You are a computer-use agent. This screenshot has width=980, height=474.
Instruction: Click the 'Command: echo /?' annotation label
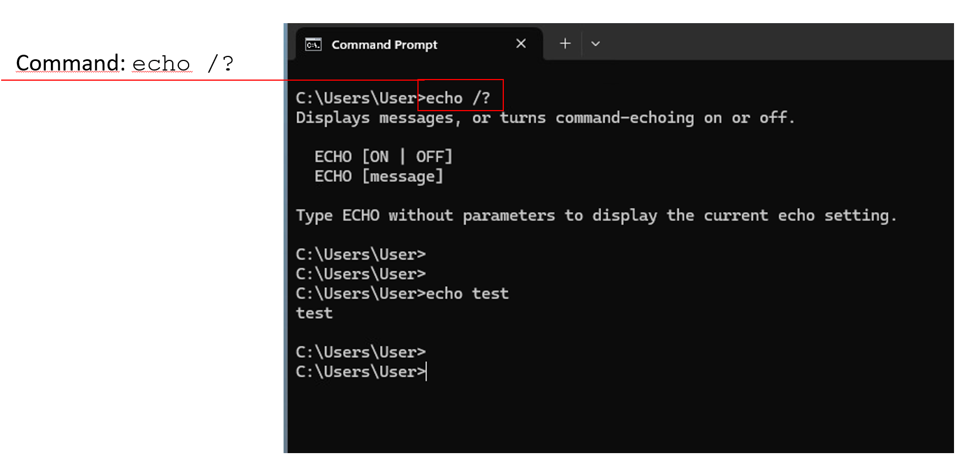124,63
